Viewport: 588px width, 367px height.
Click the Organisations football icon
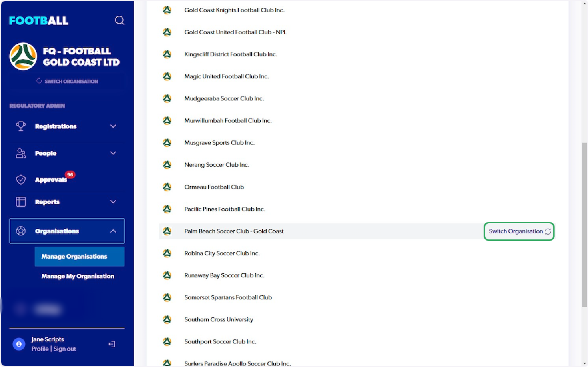point(21,231)
